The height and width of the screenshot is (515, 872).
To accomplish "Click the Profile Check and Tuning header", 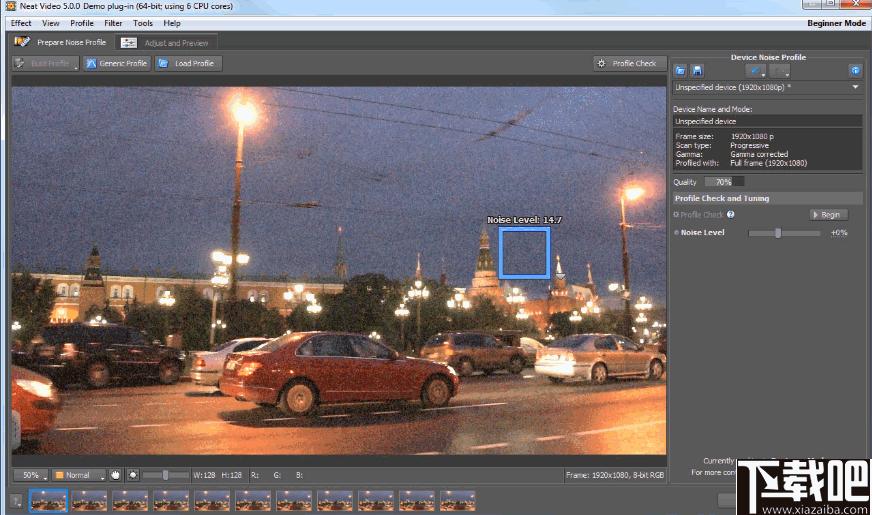I will [x=767, y=198].
